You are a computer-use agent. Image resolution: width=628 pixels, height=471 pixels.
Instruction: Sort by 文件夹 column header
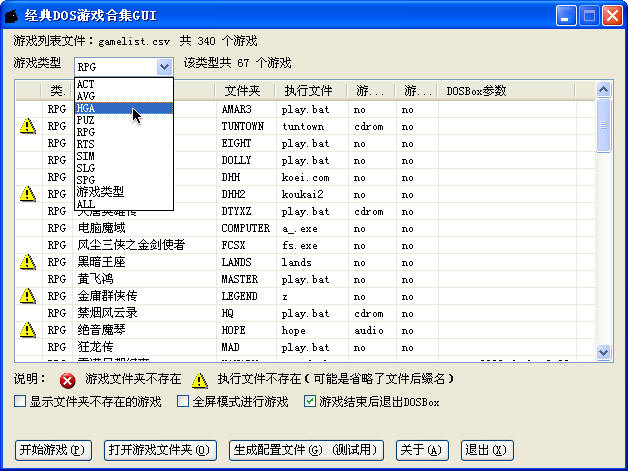tap(245, 91)
